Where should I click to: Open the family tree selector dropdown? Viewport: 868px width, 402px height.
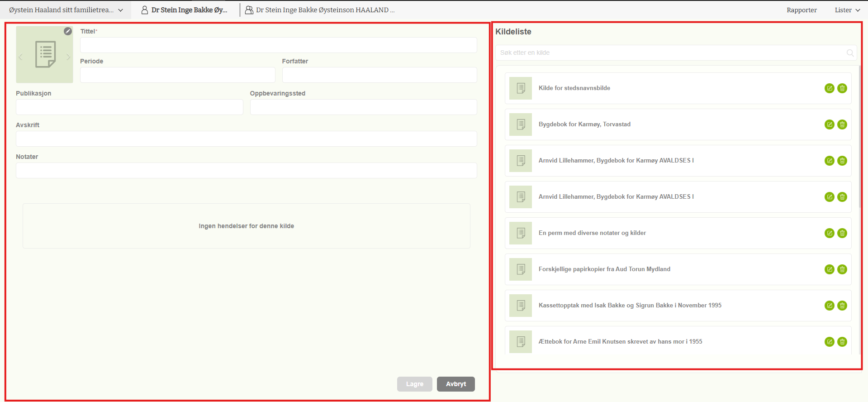click(x=66, y=10)
